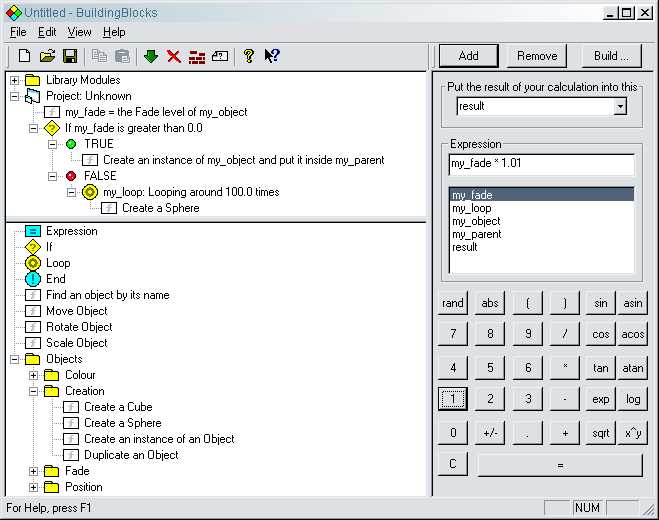Click the sqrt calculator button
This screenshot has width=659, height=520.
coord(601,433)
